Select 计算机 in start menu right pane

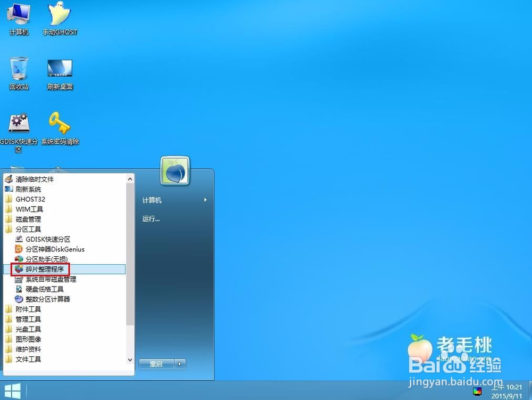point(152,200)
